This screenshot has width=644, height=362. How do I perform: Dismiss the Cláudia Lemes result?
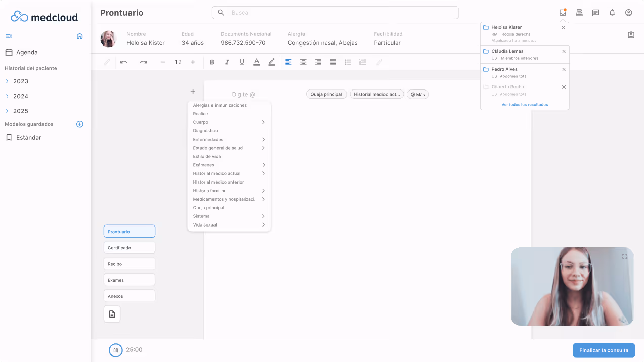click(x=564, y=52)
